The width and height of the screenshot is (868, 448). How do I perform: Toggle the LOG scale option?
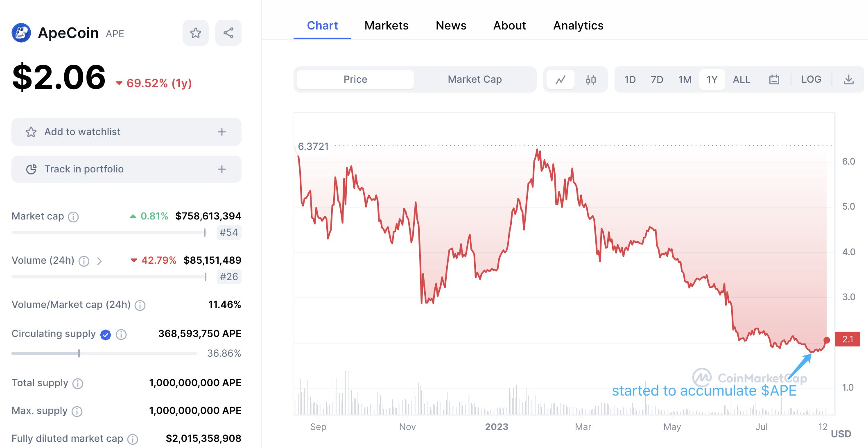click(x=811, y=79)
